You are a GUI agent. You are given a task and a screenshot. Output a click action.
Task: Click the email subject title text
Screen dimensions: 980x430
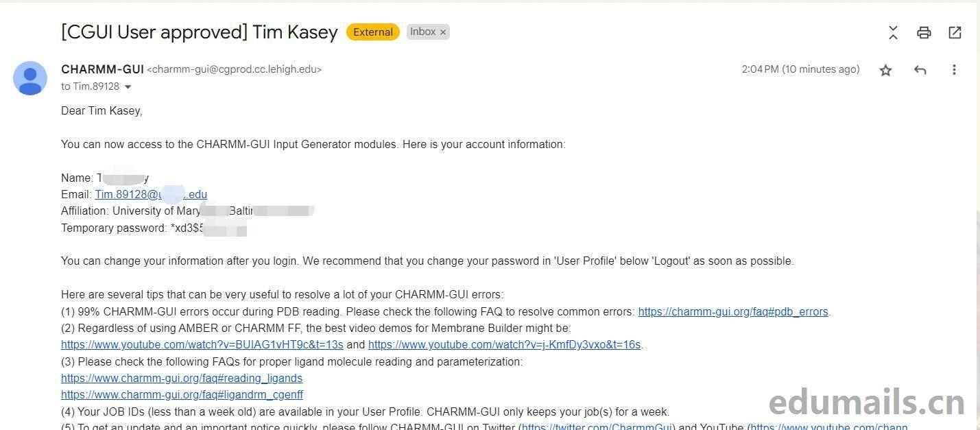pyautogui.click(x=199, y=32)
